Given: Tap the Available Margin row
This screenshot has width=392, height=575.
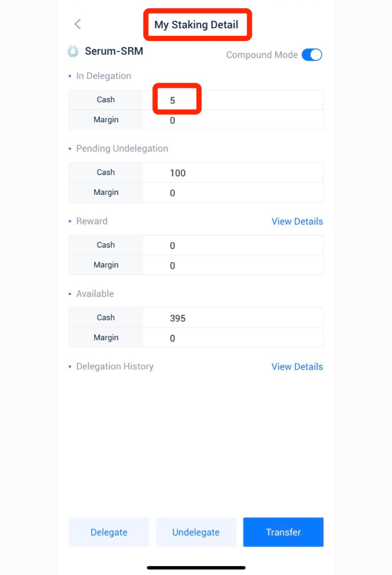Looking at the screenshot, I should (196, 338).
